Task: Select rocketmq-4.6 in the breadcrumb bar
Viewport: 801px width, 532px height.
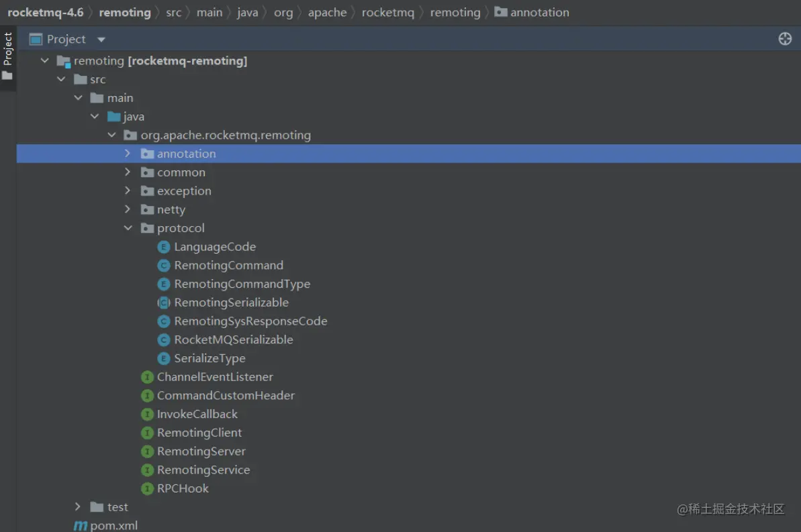Action: pos(46,12)
